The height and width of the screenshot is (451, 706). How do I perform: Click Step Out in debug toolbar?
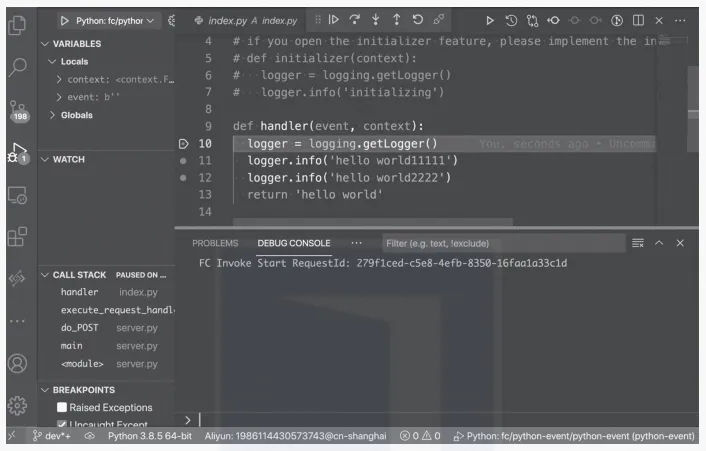[396, 19]
